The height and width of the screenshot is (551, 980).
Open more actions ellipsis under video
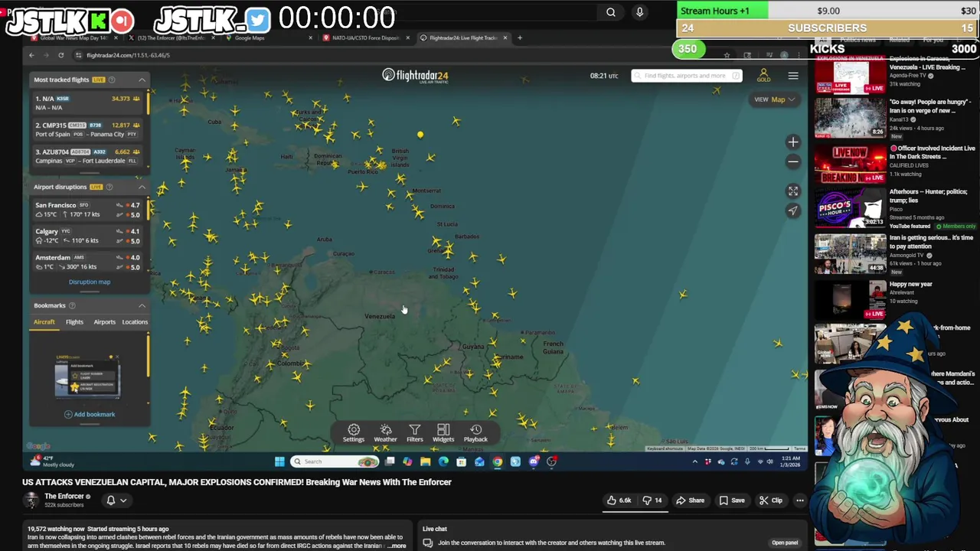tap(799, 500)
